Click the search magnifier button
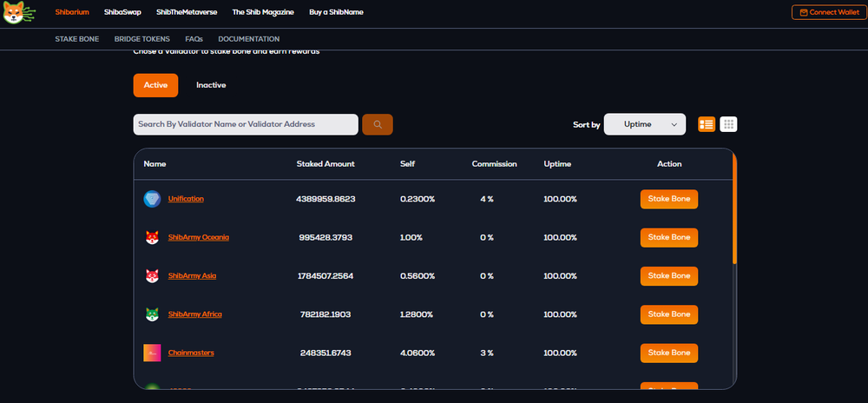This screenshot has width=868, height=403. click(378, 124)
